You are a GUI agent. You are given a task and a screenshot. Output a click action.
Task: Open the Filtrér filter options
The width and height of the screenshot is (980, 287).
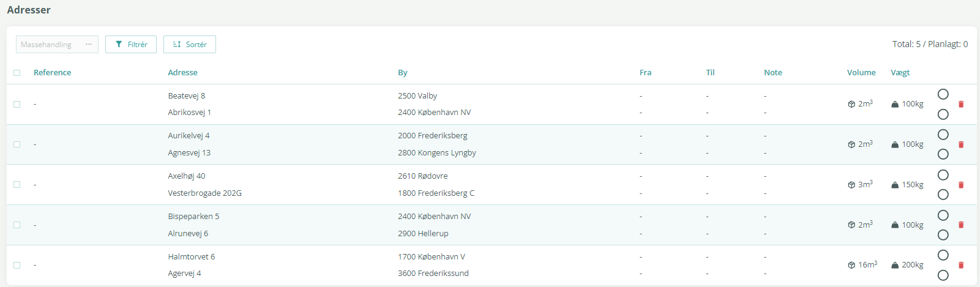131,45
